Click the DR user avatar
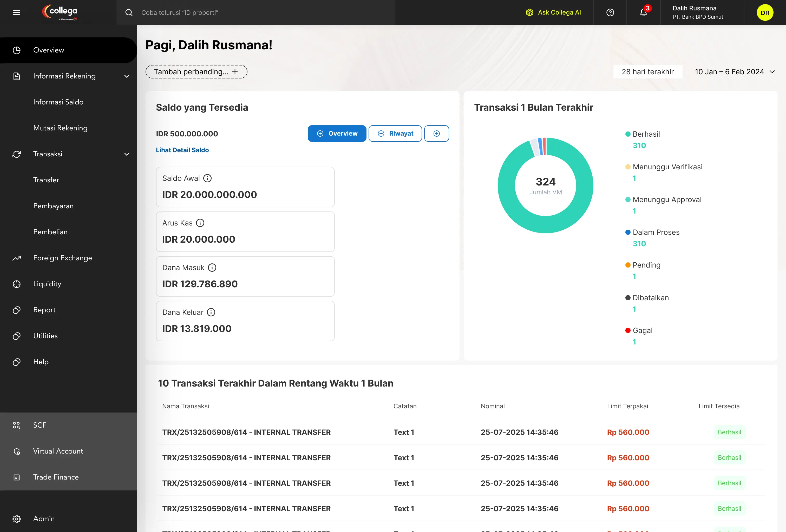Image resolution: width=786 pixels, height=532 pixels. 765,12
